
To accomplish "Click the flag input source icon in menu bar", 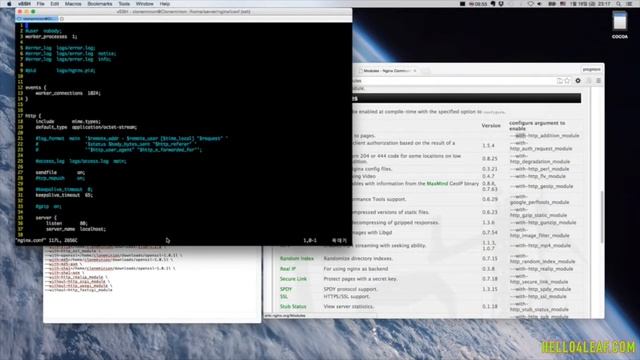I will coord(563,4).
